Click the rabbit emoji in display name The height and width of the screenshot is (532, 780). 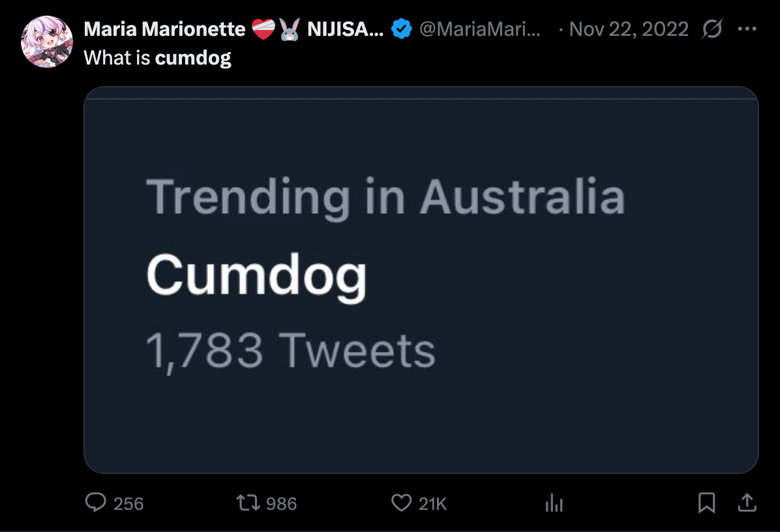pyautogui.click(x=288, y=29)
